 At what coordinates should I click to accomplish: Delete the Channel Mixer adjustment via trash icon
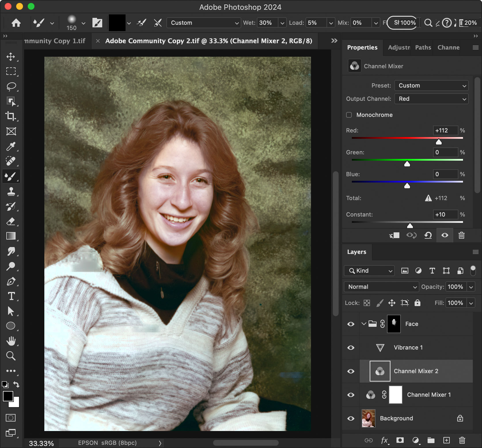tap(461, 235)
